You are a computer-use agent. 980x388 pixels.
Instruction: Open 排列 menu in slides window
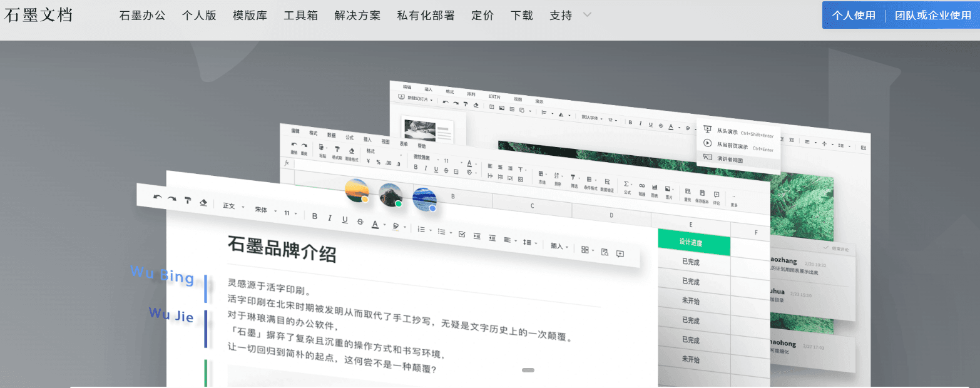pos(471,94)
